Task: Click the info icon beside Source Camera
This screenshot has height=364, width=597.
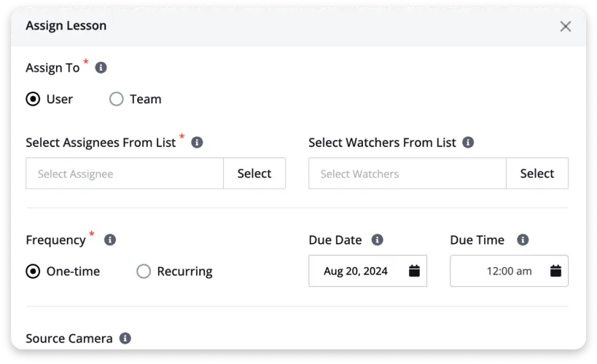Action: pos(125,339)
